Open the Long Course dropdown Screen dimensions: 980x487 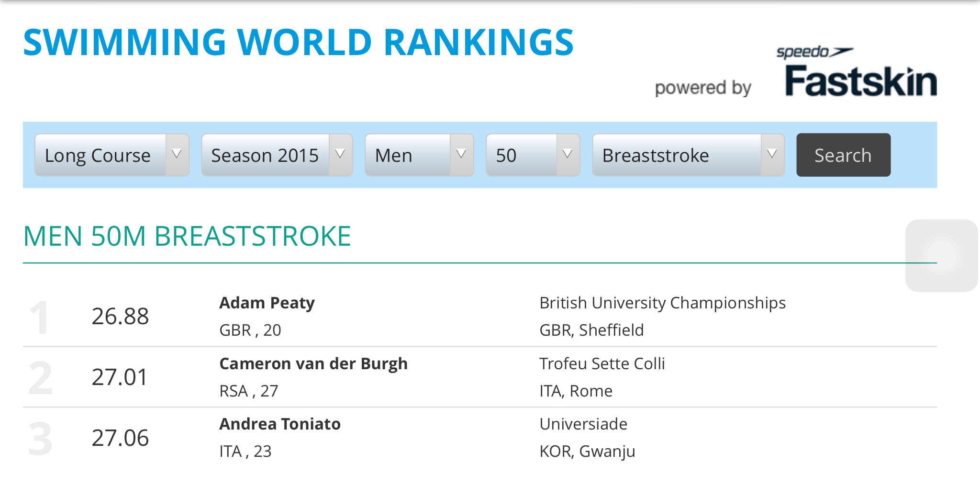click(x=112, y=155)
